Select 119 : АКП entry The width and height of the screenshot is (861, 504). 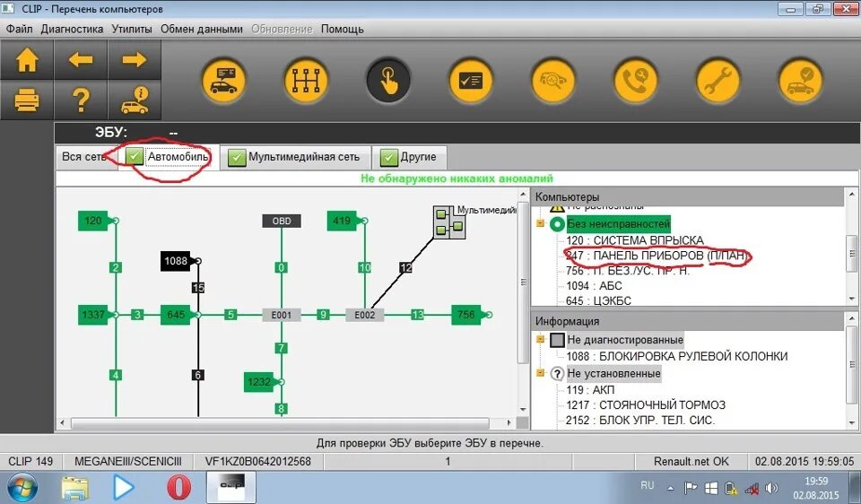click(x=590, y=390)
